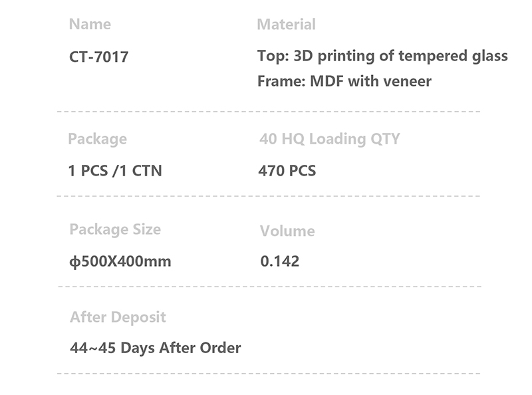Click the bottom dashed divider under delivery time
Viewport: 532px width, 395px height.
click(269, 373)
